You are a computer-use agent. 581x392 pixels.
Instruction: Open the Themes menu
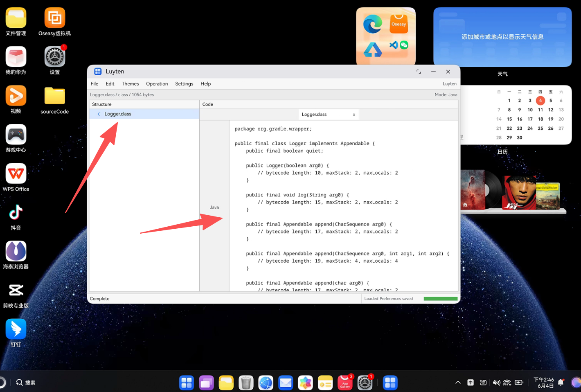(130, 84)
